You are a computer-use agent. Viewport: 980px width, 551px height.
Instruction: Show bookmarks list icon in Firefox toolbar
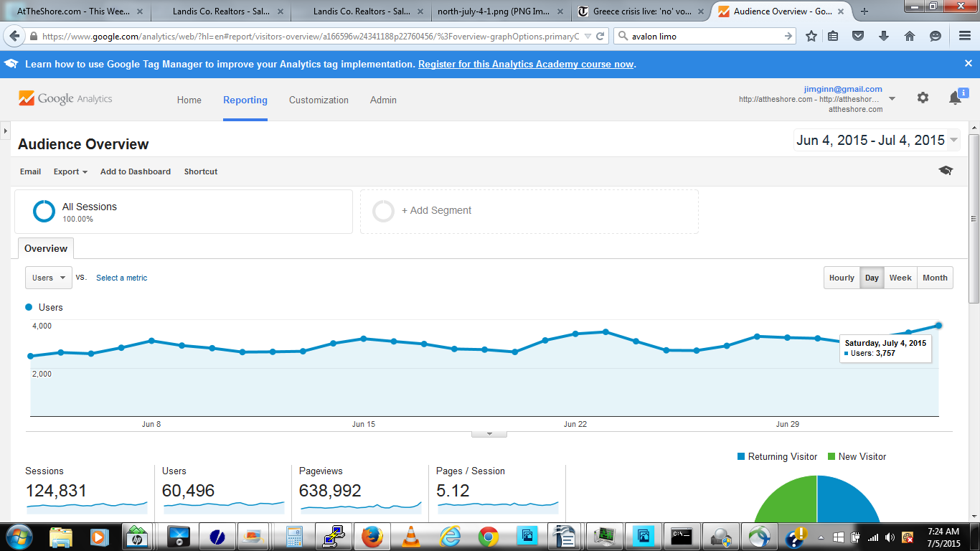click(x=833, y=36)
